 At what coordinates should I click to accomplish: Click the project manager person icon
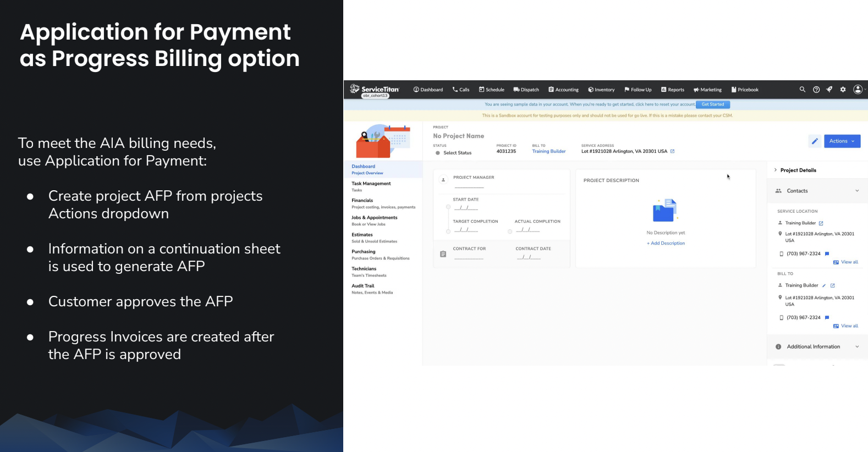(443, 180)
